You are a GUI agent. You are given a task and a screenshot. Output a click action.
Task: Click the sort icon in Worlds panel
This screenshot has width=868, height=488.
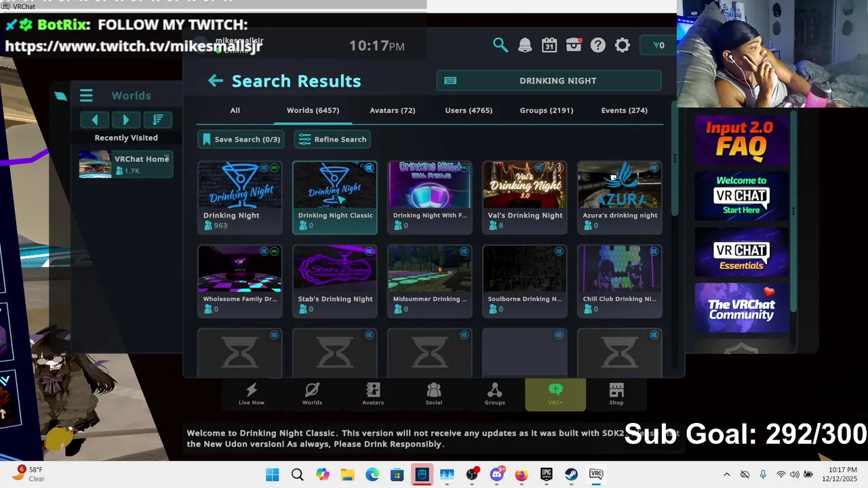(158, 120)
